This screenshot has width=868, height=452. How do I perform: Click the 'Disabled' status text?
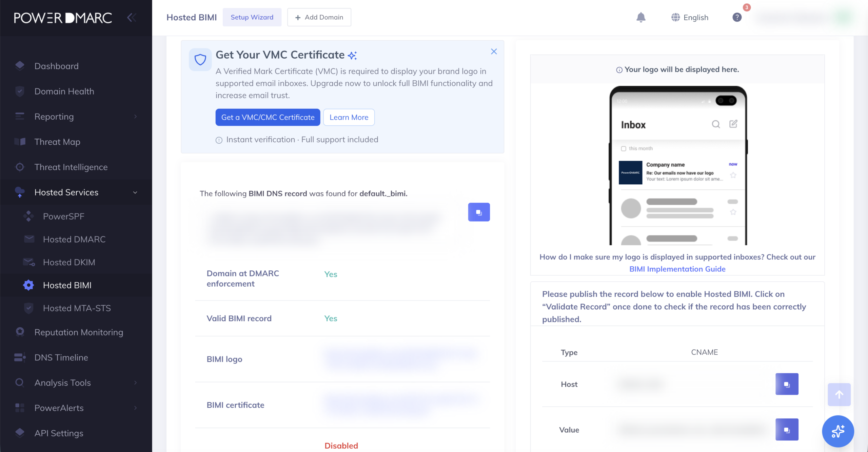pyautogui.click(x=341, y=446)
